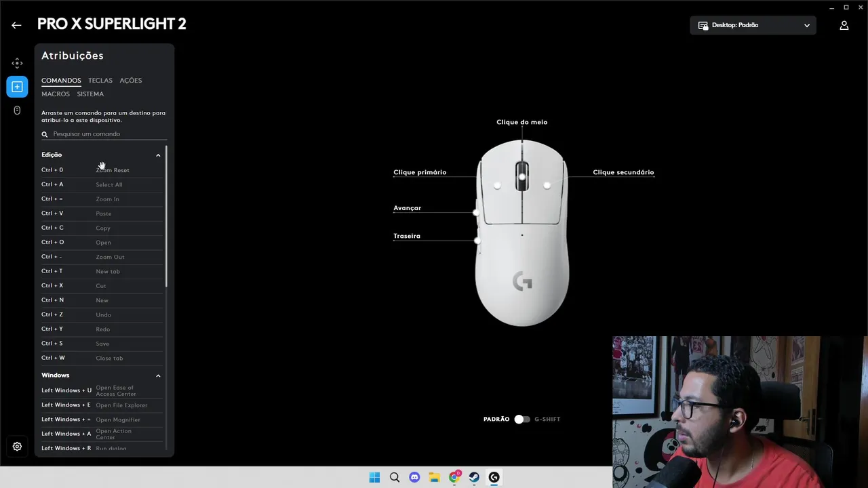Select the Ctrl + V Paste command
The image size is (868, 488).
pyautogui.click(x=102, y=213)
